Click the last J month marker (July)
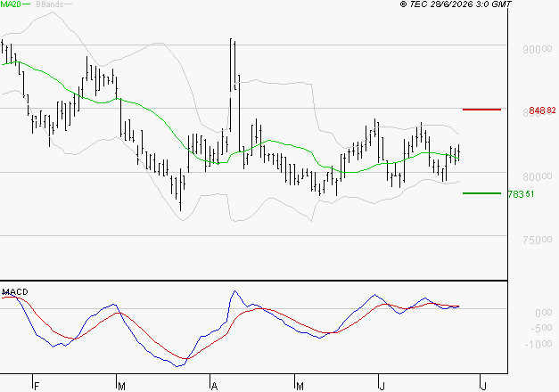Viewport: 559px width, 392px height. pyautogui.click(x=483, y=387)
